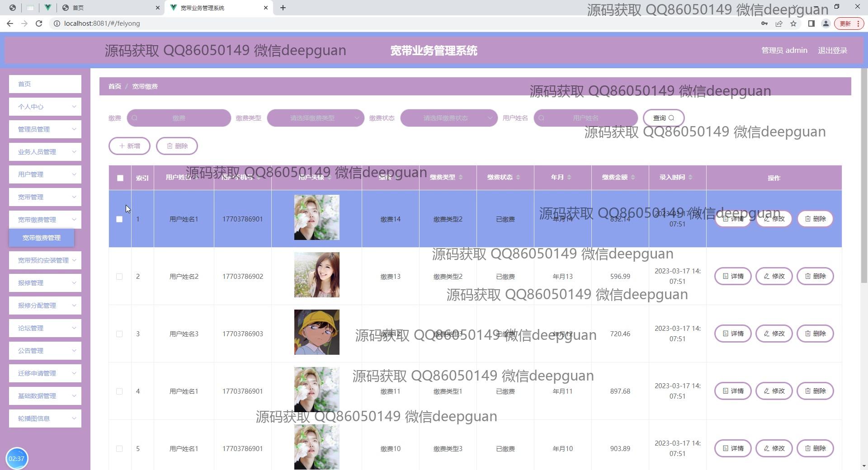Open the 缴费类型 filter dropdown
Screen dimensions: 868x470
click(316, 118)
